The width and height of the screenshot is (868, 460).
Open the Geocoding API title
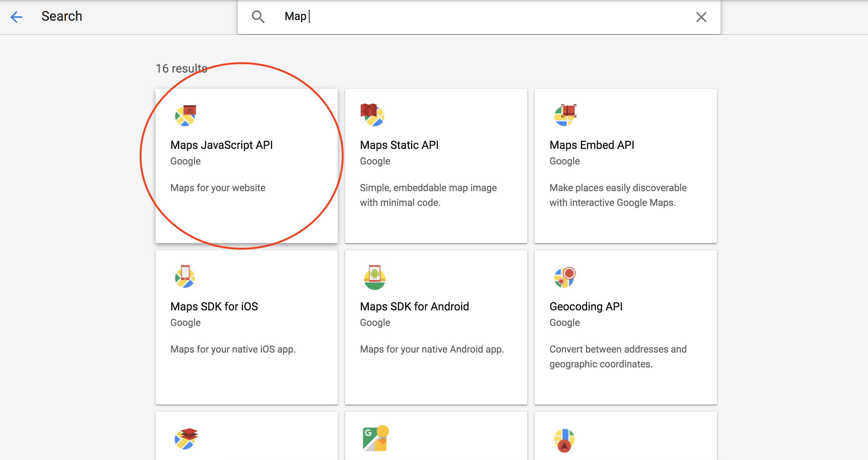(586, 306)
